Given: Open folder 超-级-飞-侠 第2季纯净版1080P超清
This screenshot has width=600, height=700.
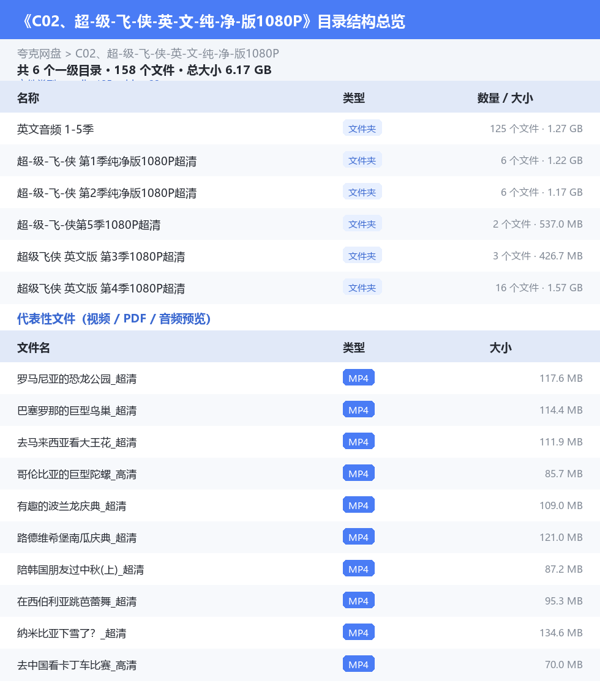Looking at the screenshot, I should pyautogui.click(x=300, y=192).
